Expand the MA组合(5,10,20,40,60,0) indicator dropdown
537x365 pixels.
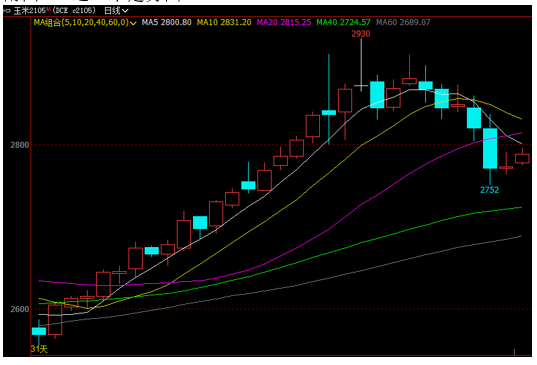(x=85, y=23)
